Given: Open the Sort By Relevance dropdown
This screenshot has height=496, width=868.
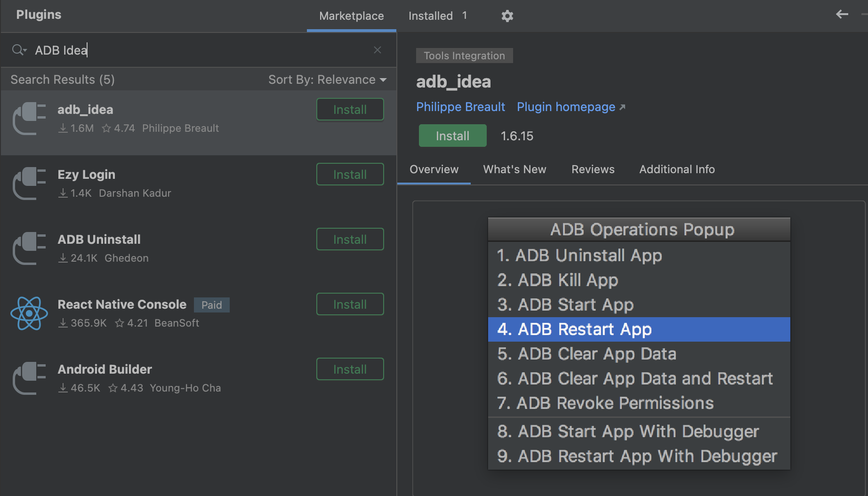Looking at the screenshot, I should [328, 80].
